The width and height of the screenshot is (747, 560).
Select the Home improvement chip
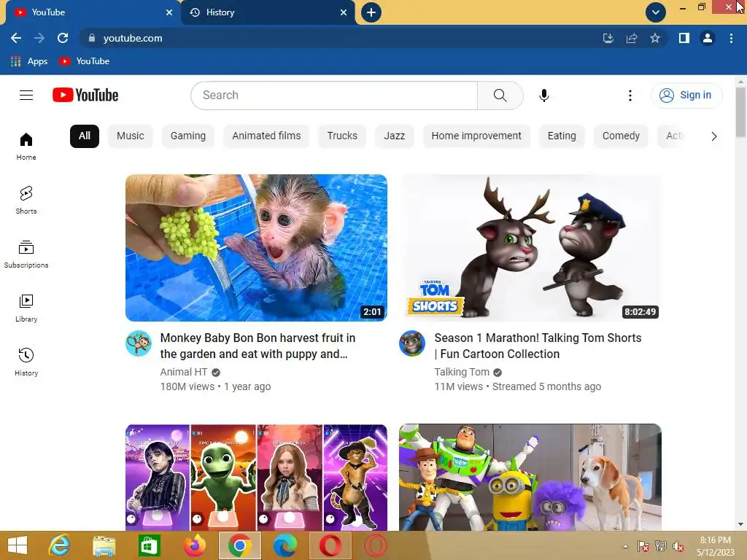tap(476, 136)
